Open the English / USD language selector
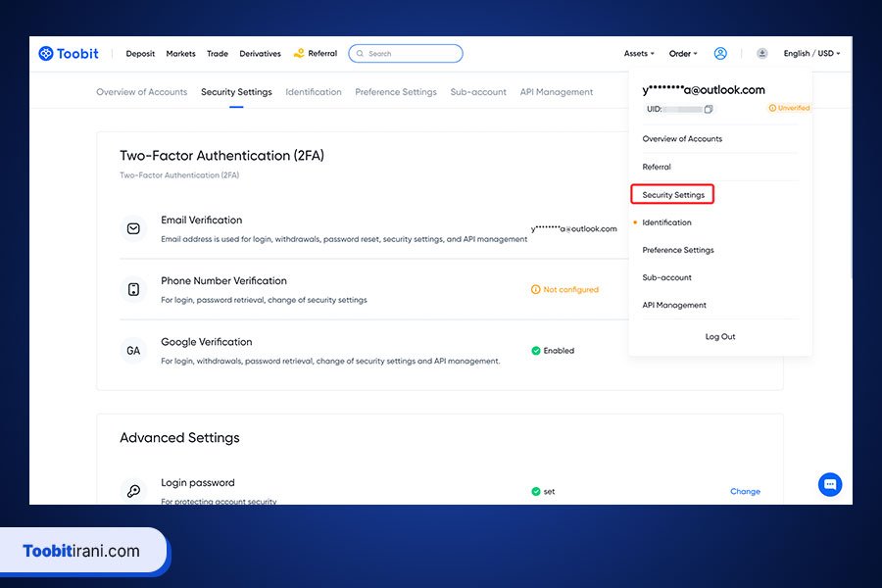882x588 pixels. pos(811,54)
